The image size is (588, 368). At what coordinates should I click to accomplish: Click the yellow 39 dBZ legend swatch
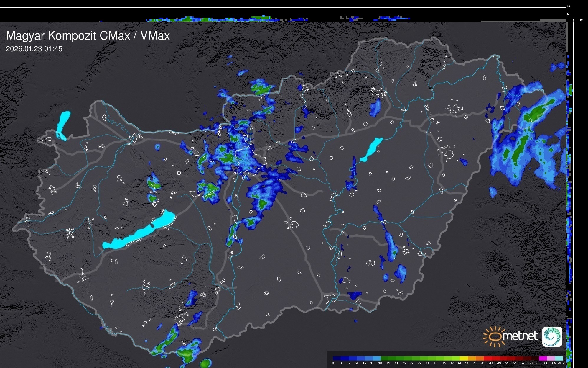click(x=464, y=359)
